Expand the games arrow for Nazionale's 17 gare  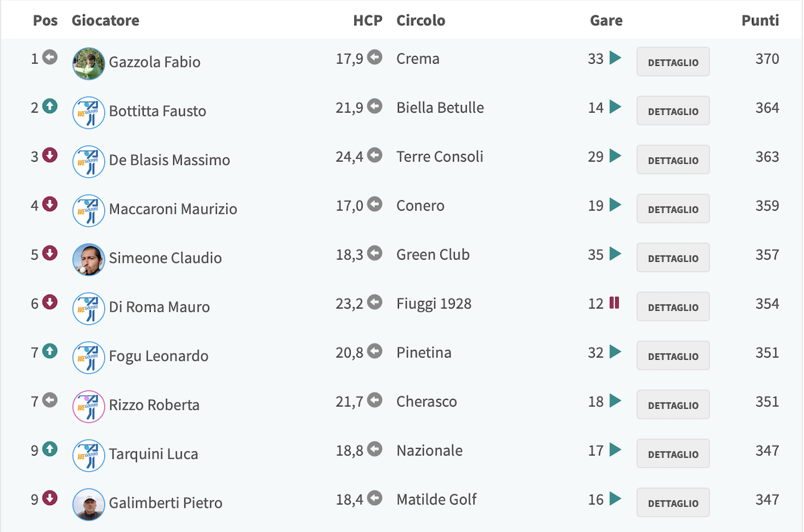(615, 450)
